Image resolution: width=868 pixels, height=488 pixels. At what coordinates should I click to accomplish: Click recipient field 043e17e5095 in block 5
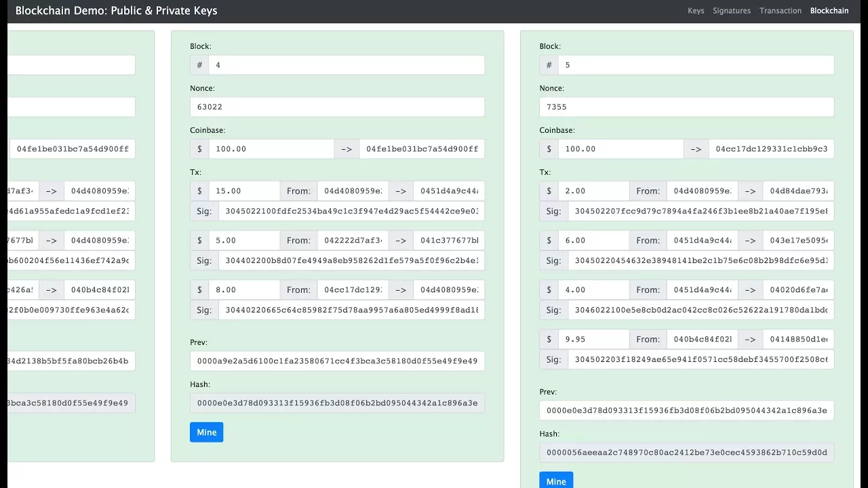tap(798, 241)
